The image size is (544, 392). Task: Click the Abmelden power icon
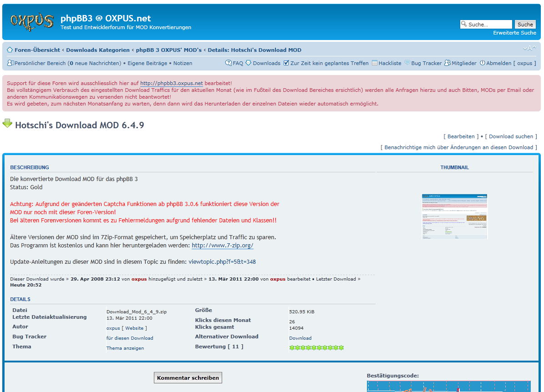(x=483, y=63)
